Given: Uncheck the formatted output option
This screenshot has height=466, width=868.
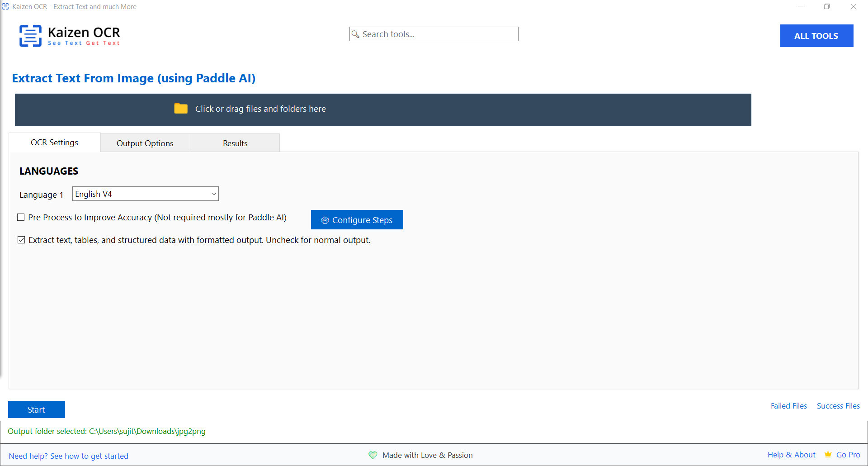Looking at the screenshot, I should point(21,240).
